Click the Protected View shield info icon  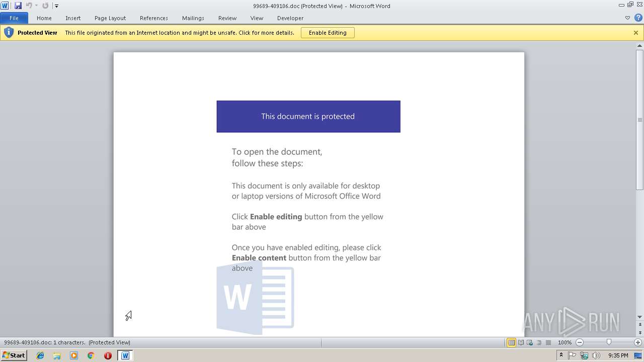pyautogui.click(x=9, y=33)
